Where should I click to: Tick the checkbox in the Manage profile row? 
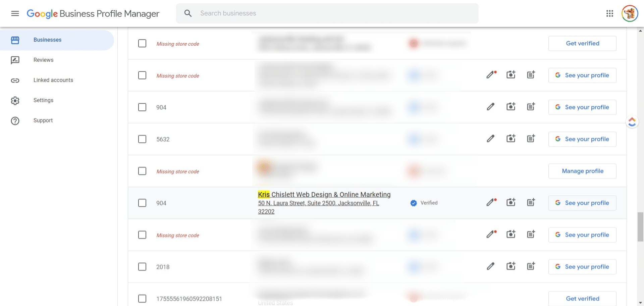click(x=142, y=171)
